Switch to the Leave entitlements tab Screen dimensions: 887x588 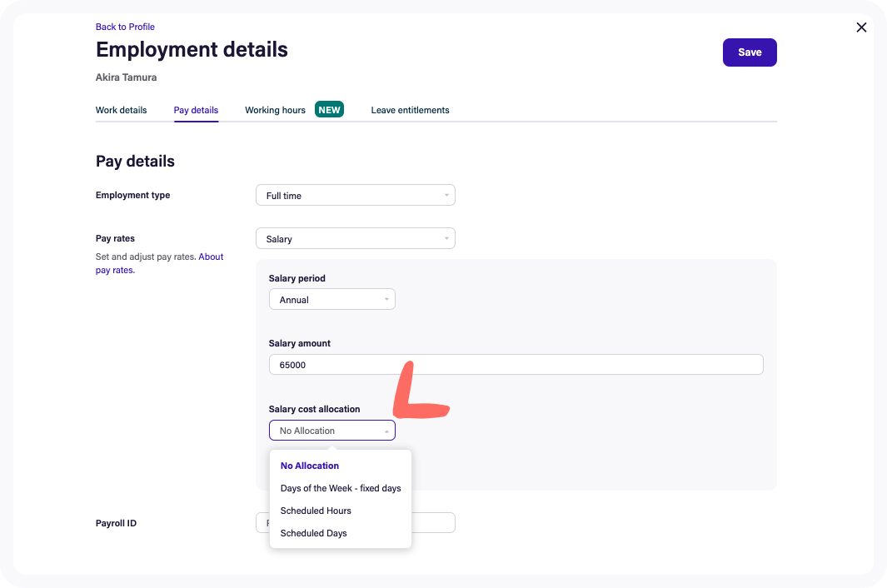tap(410, 109)
